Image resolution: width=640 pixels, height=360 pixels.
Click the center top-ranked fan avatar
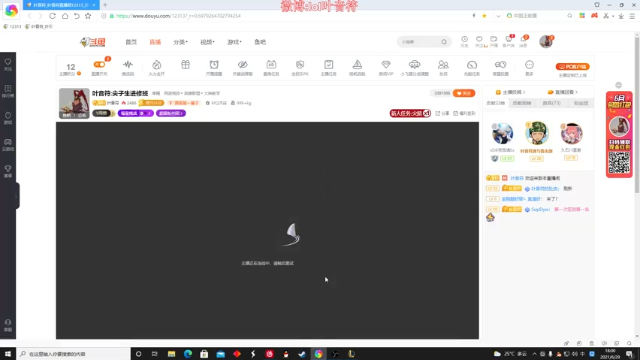coord(537,133)
